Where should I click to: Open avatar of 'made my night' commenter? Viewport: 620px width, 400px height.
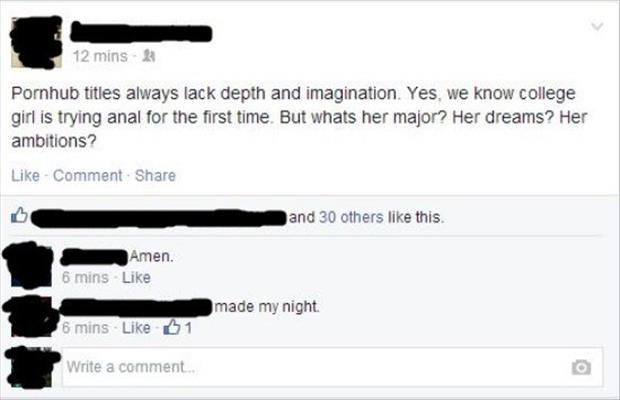click(x=31, y=317)
